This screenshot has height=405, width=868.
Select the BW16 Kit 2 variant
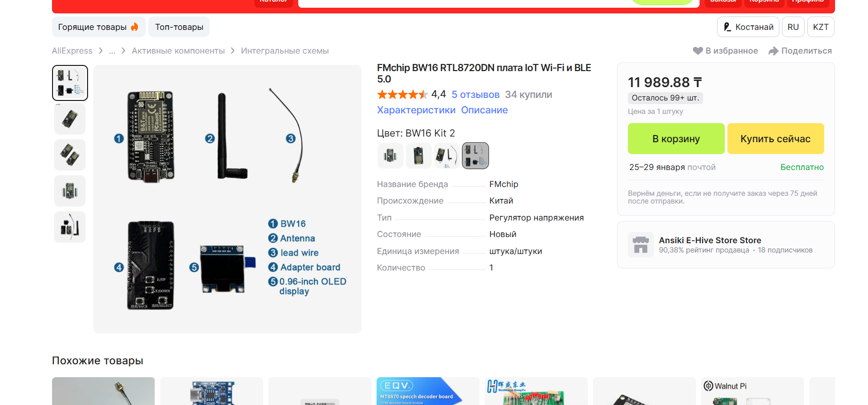[475, 156]
